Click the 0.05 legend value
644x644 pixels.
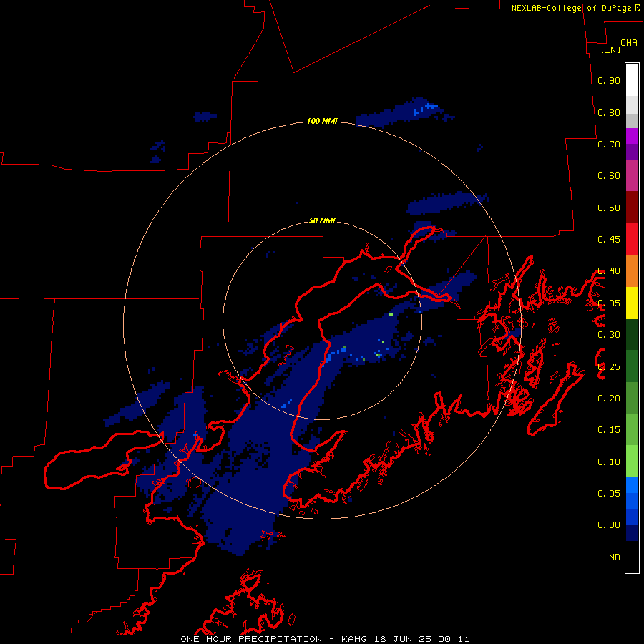[609, 494]
